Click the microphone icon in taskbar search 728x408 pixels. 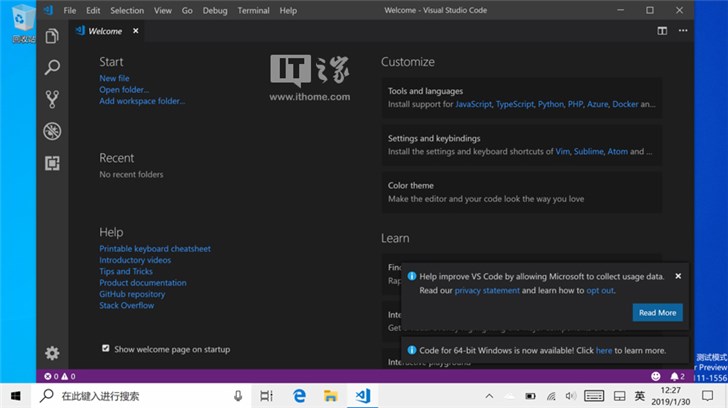pos(238,396)
